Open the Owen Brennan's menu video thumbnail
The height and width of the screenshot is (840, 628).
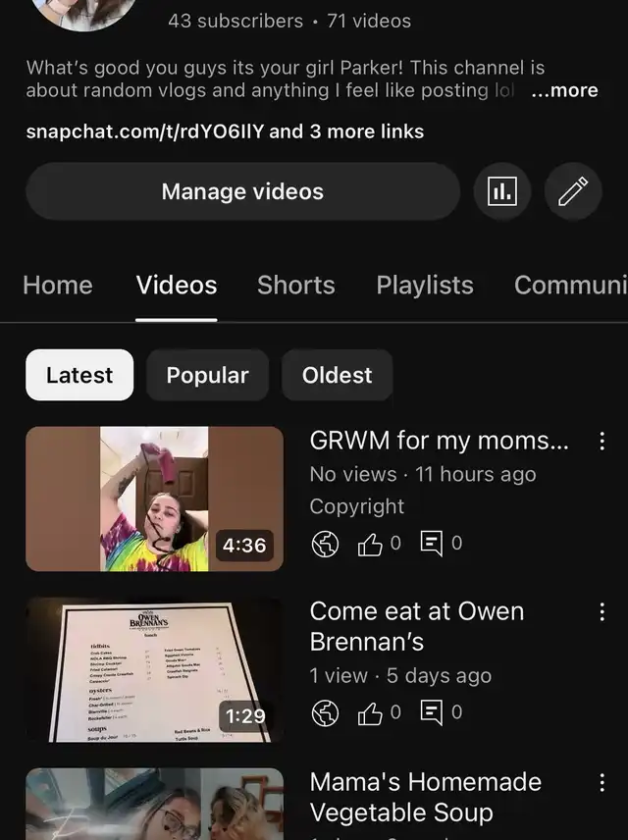click(x=154, y=669)
